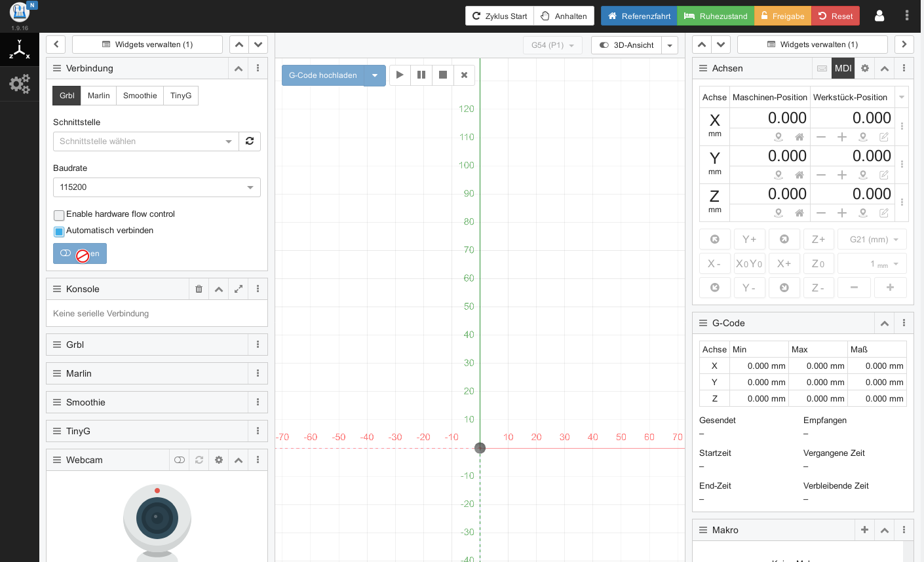This screenshot has width=924, height=562.
Task: Clear the Konsole with trash icon
Action: 199,289
